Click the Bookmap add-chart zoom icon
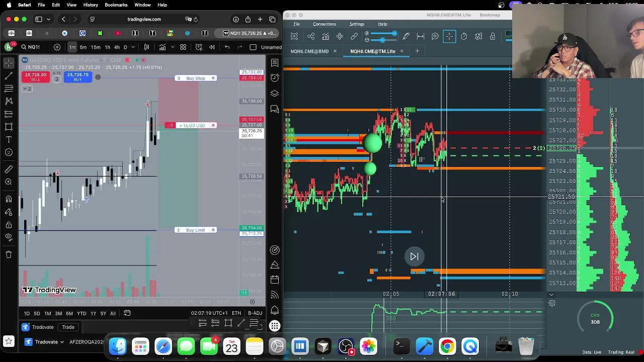 (294, 36)
